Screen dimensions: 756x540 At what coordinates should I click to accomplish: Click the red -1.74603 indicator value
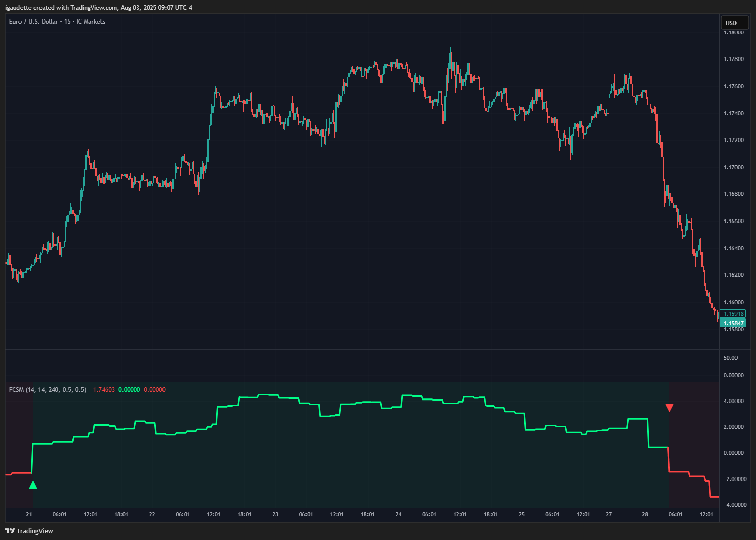point(103,390)
